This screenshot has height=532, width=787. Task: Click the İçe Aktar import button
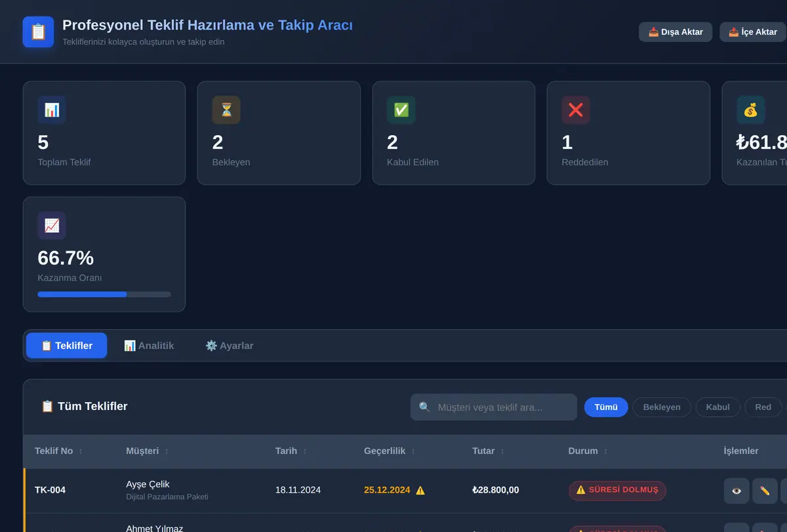753,31
